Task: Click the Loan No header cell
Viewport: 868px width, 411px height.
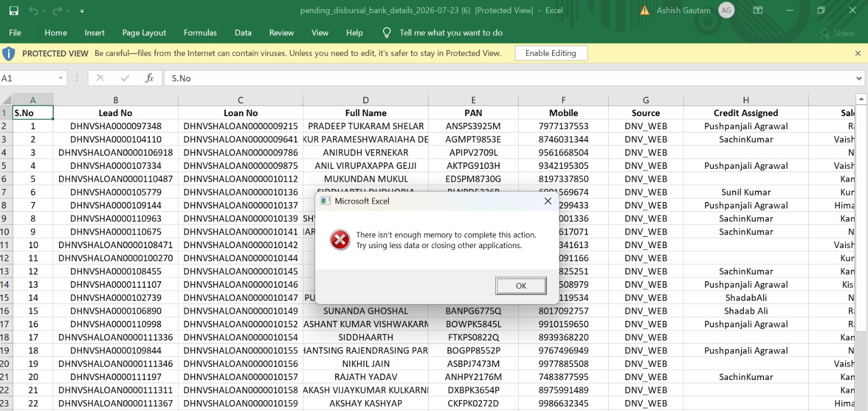Action: 240,113
